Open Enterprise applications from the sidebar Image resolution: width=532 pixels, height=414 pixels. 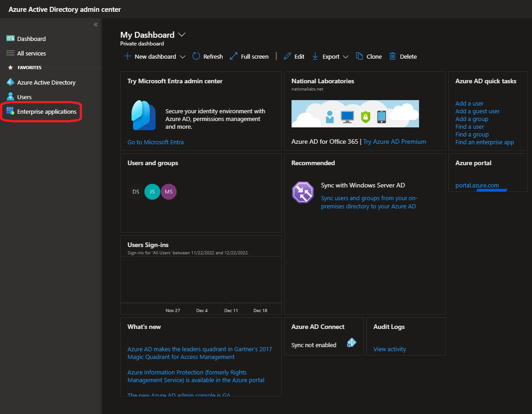coord(47,111)
